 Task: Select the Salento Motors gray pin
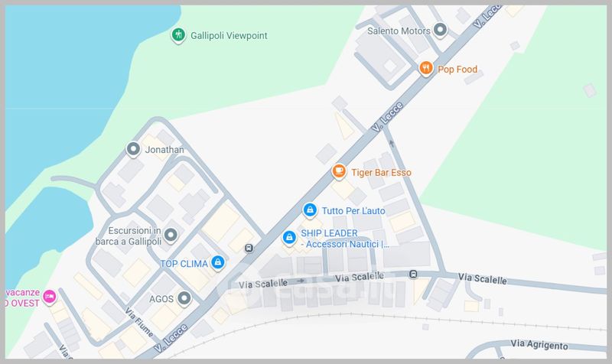pyautogui.click(x=441, y=30)
